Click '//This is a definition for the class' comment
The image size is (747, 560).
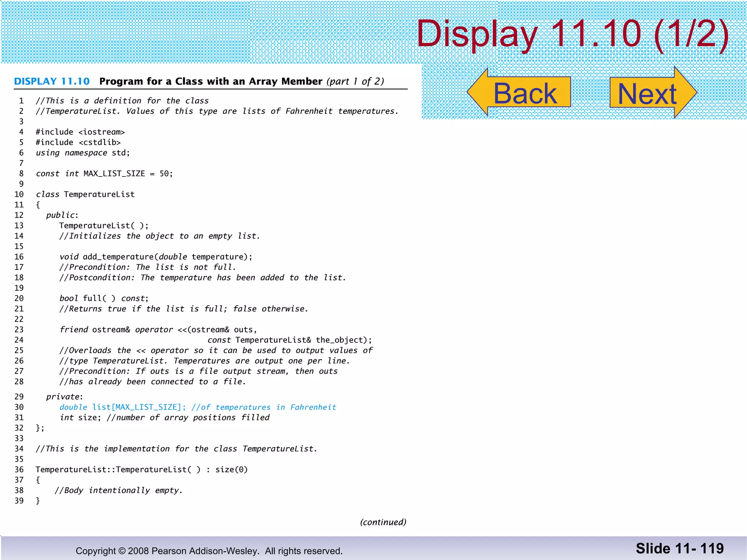122,101
